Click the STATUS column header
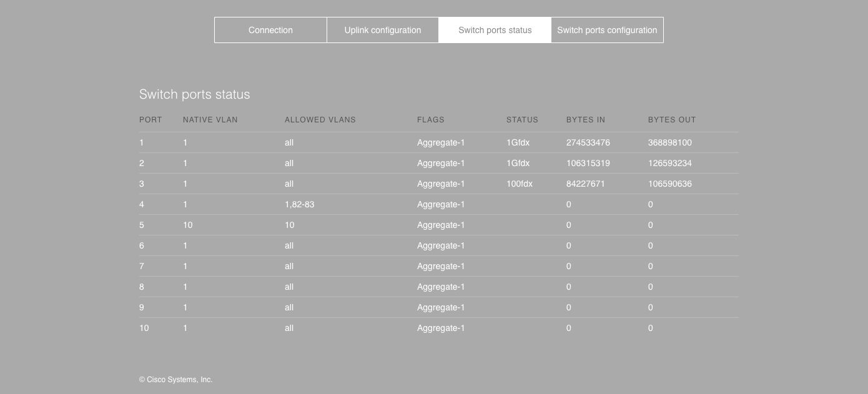 [x=523, y=120]
